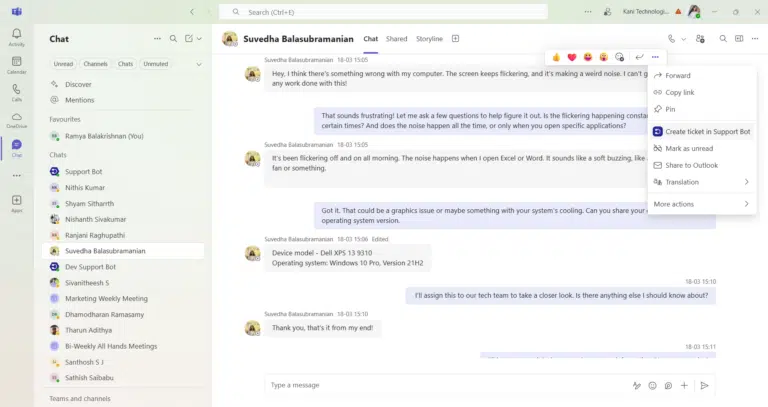Open the emoji picker in compose box
The image size is (768, 407).
[x=653, y=385]
